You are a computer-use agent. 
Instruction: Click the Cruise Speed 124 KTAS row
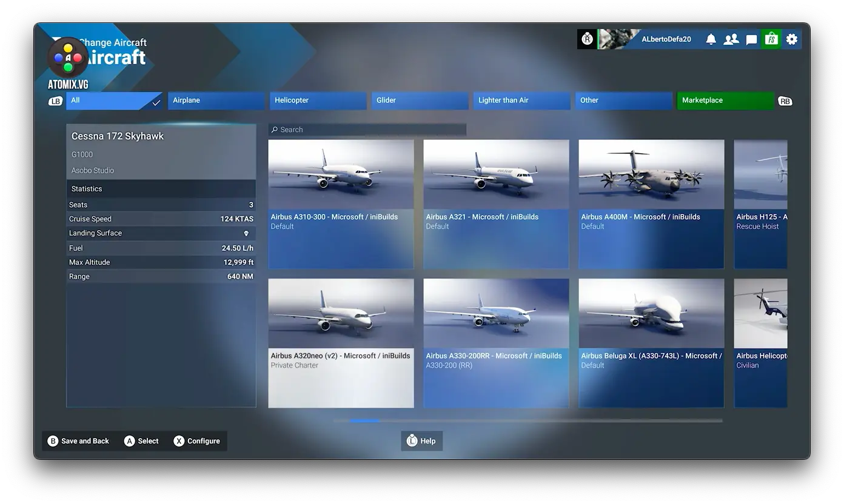click(x=161, y=219)
